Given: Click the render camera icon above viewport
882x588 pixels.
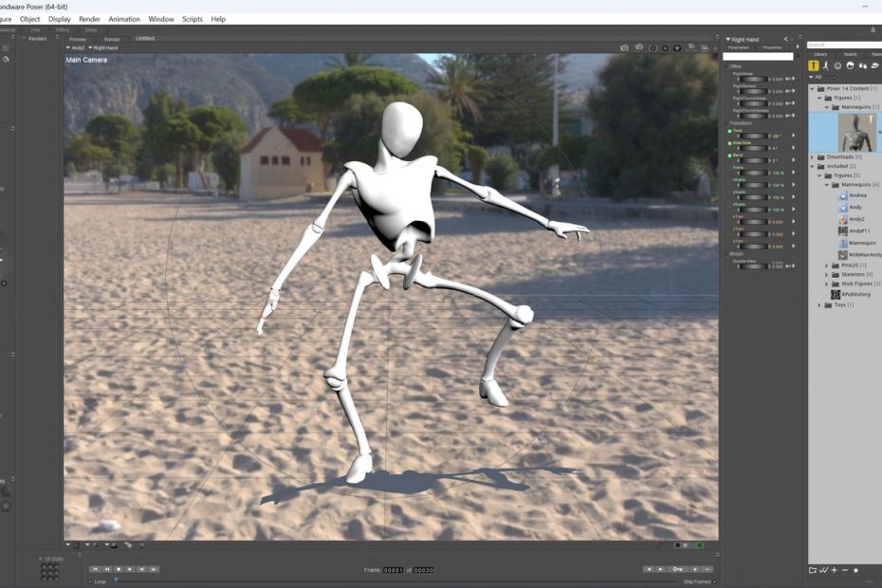Looking at the screenshot, I should point(624,47).
